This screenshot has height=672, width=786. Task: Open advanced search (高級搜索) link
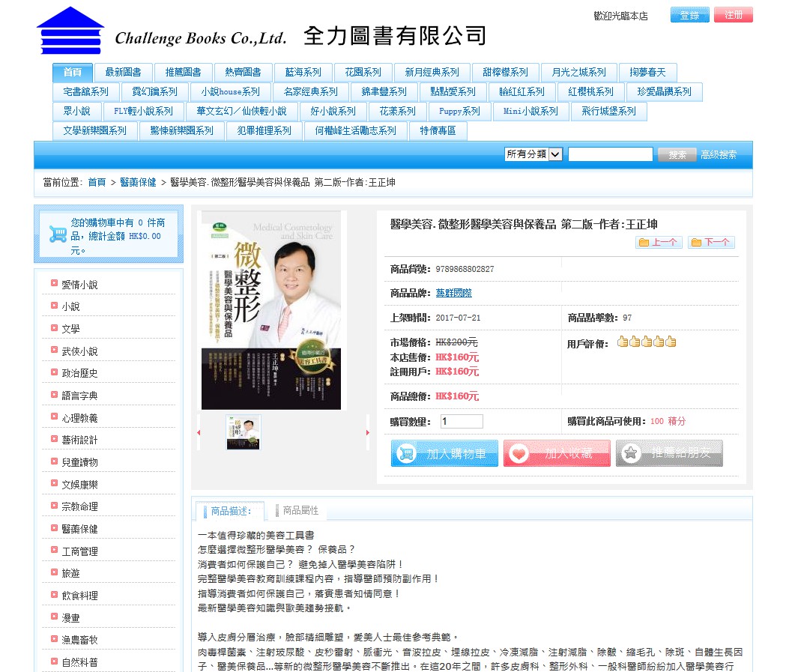[719, 154]
